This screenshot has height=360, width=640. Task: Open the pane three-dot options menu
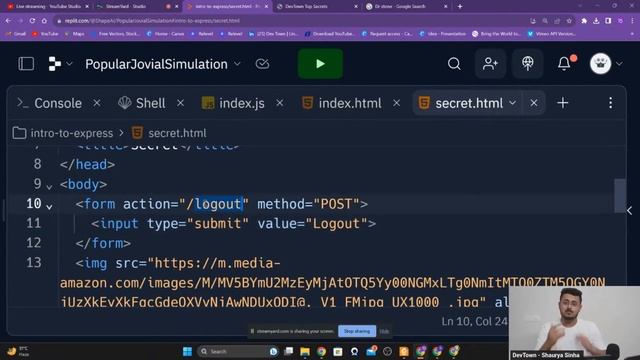[611, 103]
